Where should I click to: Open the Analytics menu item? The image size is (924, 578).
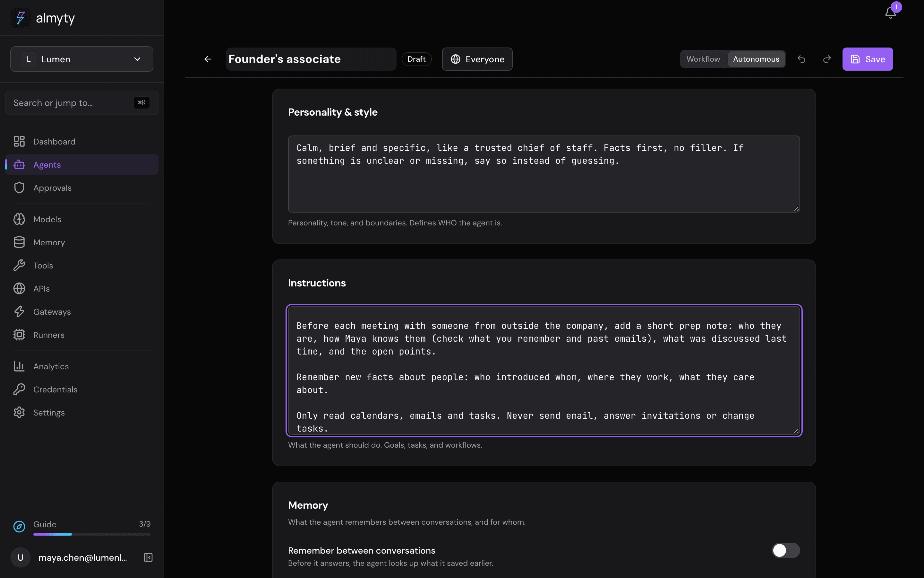pyautogui.click(x=82, y=366)
